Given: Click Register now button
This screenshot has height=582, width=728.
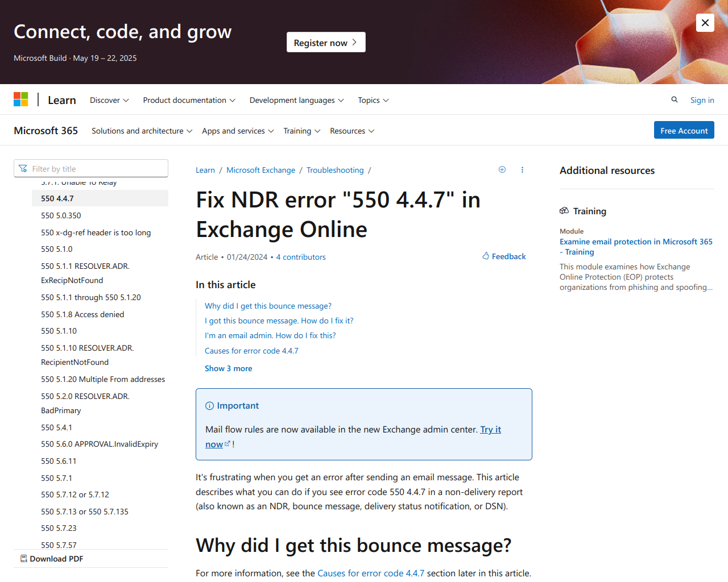Looking at the screenshot, I should tap(326, 42).
